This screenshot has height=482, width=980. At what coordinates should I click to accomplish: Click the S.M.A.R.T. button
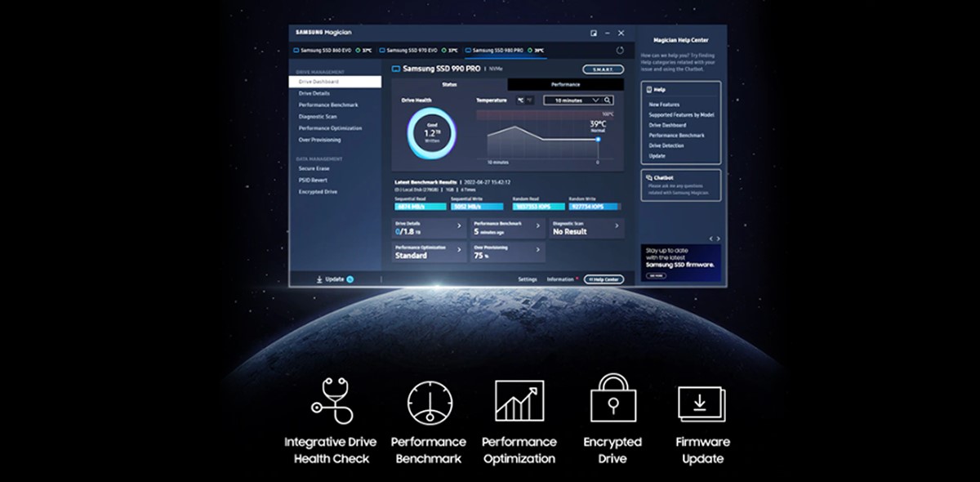coord(603,70)
